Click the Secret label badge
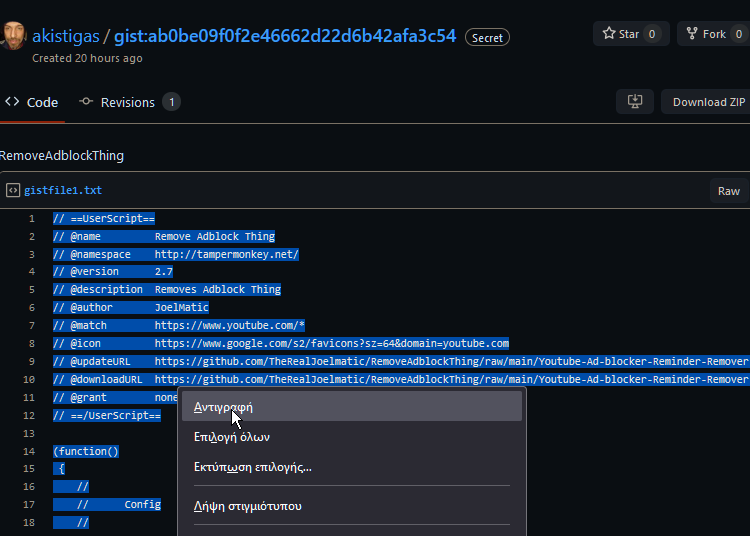Viewport: 750px width, 536px height. point(487,38)
